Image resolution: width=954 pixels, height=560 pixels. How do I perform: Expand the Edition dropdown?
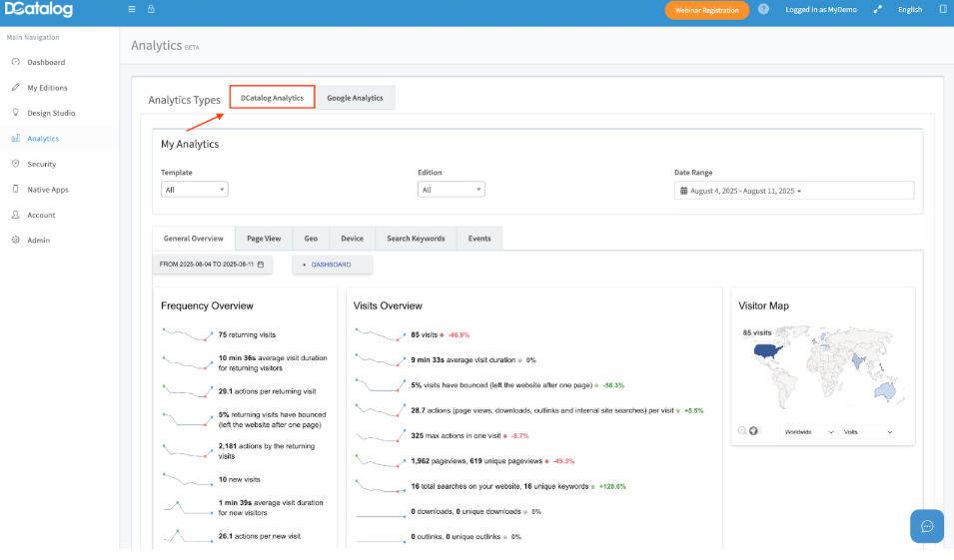452,190
